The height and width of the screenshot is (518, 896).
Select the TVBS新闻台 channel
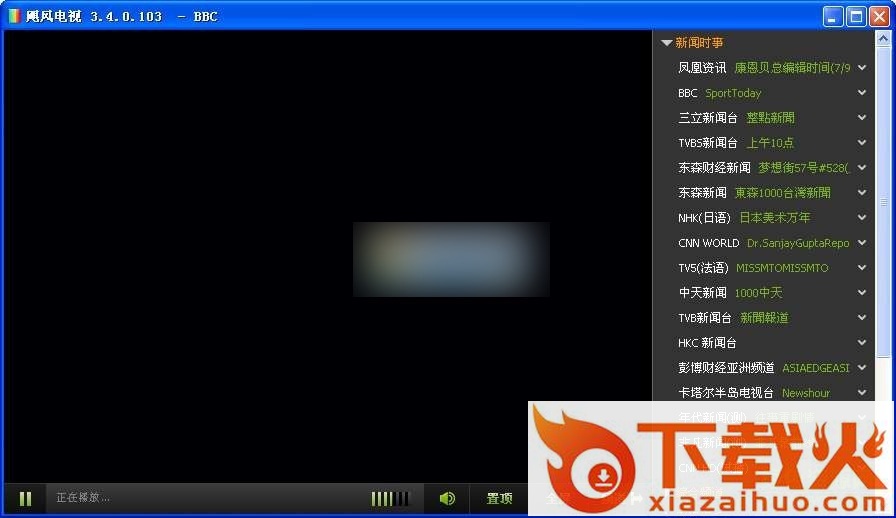pyautogui.click(x=707, y=143)
